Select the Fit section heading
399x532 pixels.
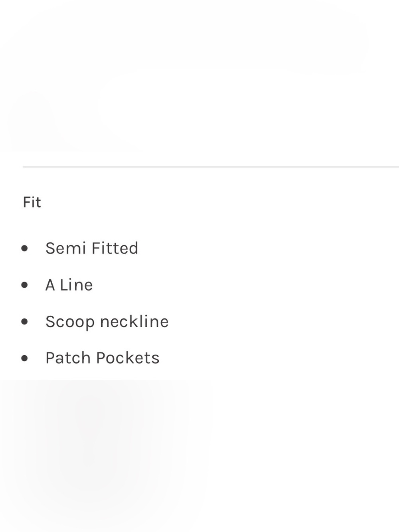click(x=32, y=202)
